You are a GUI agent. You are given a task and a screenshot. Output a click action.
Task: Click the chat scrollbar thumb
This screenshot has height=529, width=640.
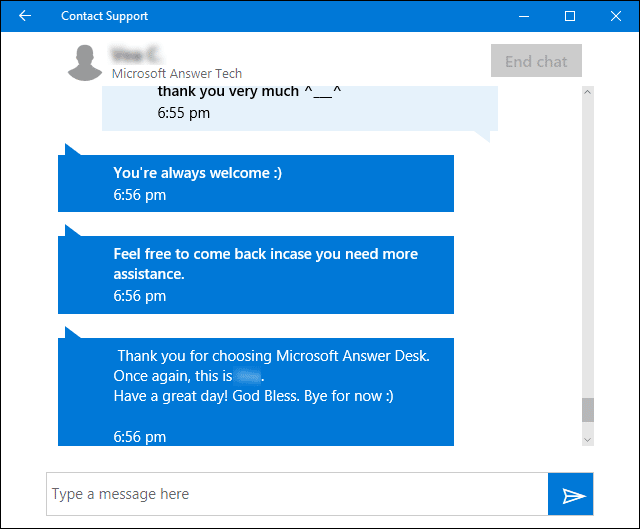(587, 410)
